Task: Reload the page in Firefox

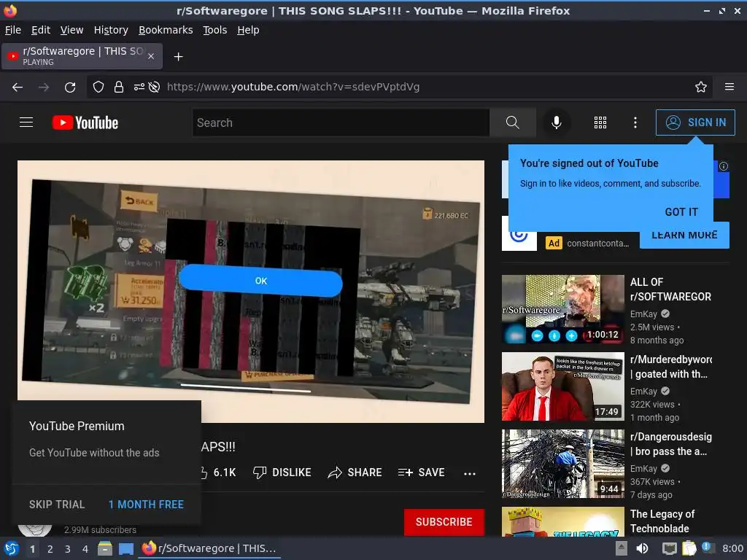Action: pyautogui.click(x=70, y=87)
